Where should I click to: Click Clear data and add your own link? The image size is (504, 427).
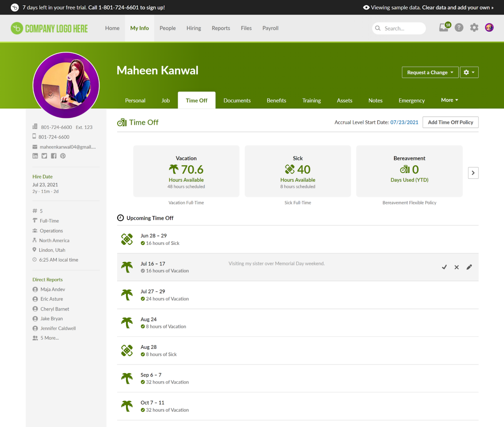point(457,7)
